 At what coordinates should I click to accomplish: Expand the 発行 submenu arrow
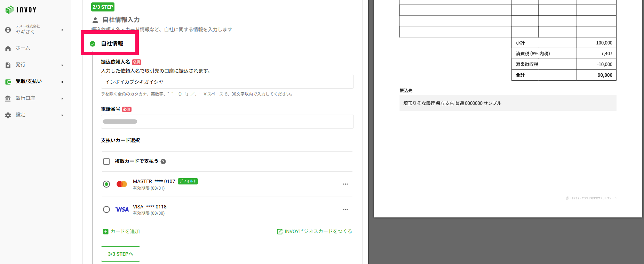[x=62, y=65]
